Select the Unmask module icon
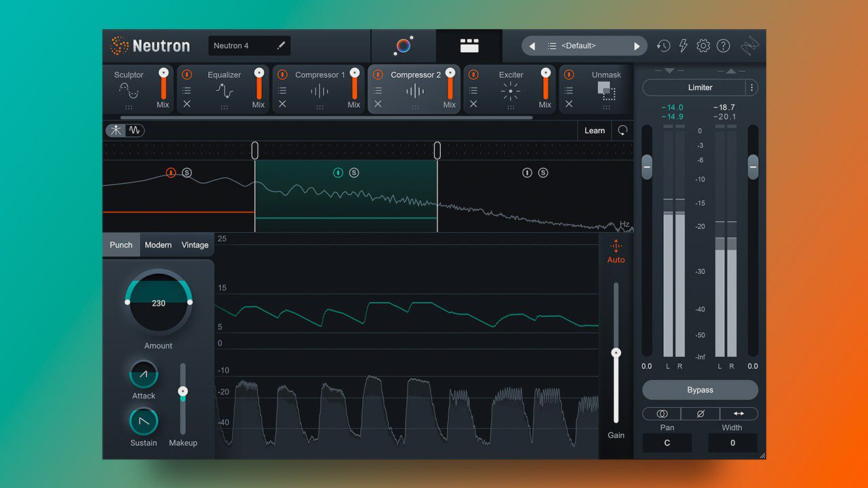The height and width of the screenshot is (488, 868). tap(606, 91)
